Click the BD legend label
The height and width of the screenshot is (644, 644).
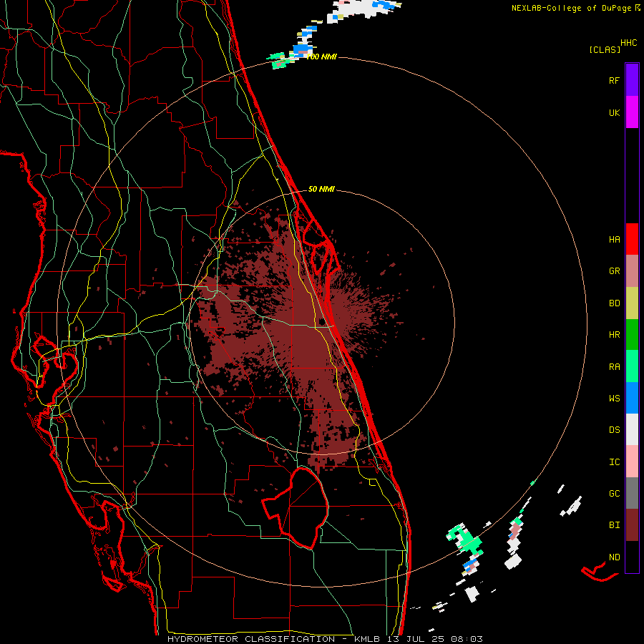click(614, 303)
